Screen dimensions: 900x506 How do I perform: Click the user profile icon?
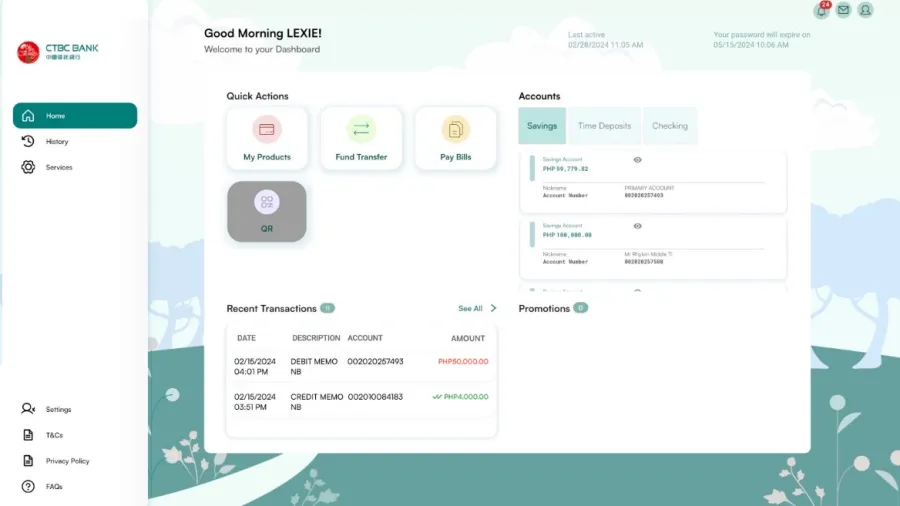[x=866, y=10]
